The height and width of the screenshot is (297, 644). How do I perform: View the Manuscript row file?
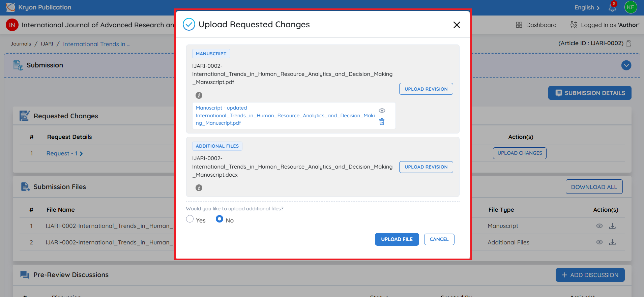click(x=599, y=226)
